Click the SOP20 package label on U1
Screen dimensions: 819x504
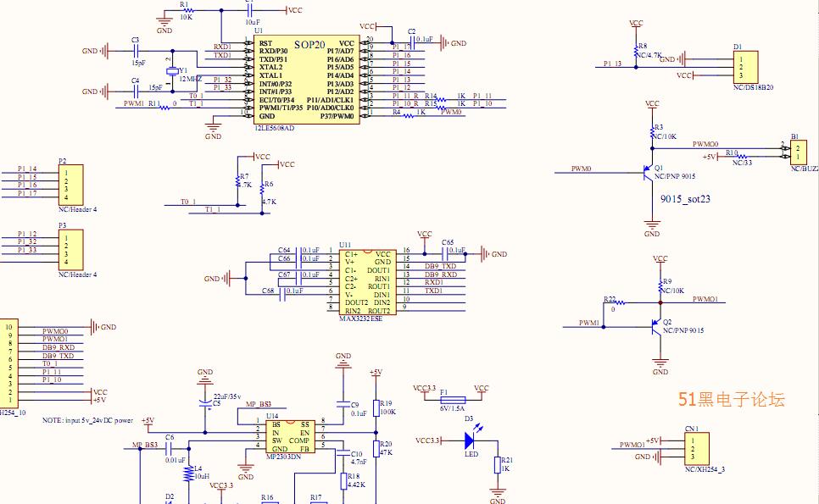(309, 45)
